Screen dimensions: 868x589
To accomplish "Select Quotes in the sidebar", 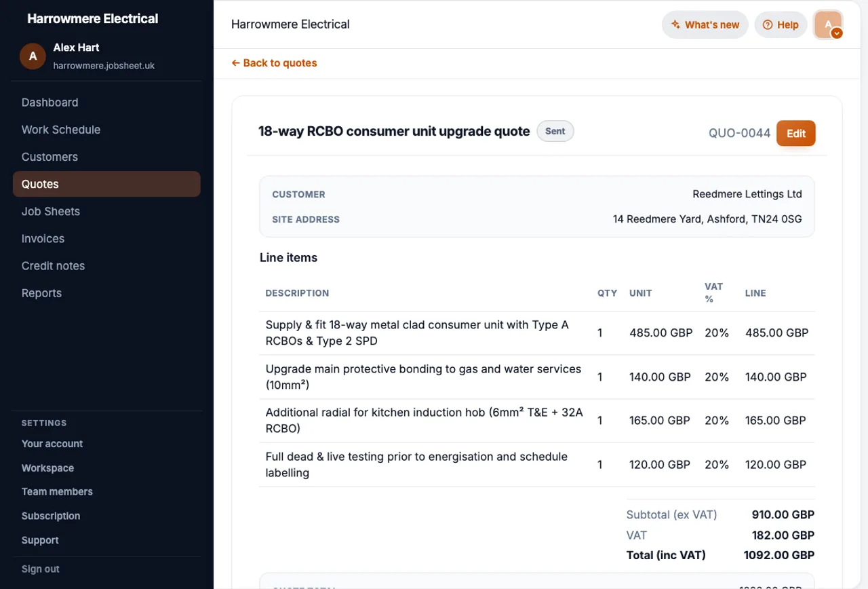I will [106, 184].
